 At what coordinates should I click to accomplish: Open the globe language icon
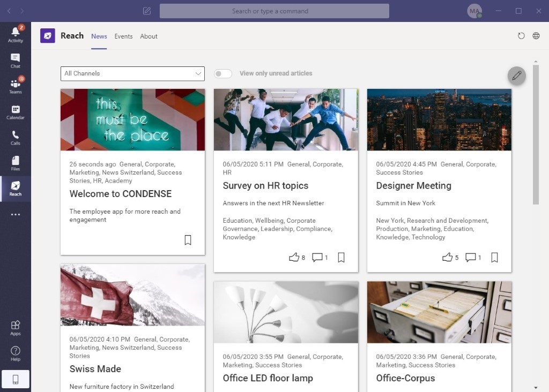(x=536, y=36)
